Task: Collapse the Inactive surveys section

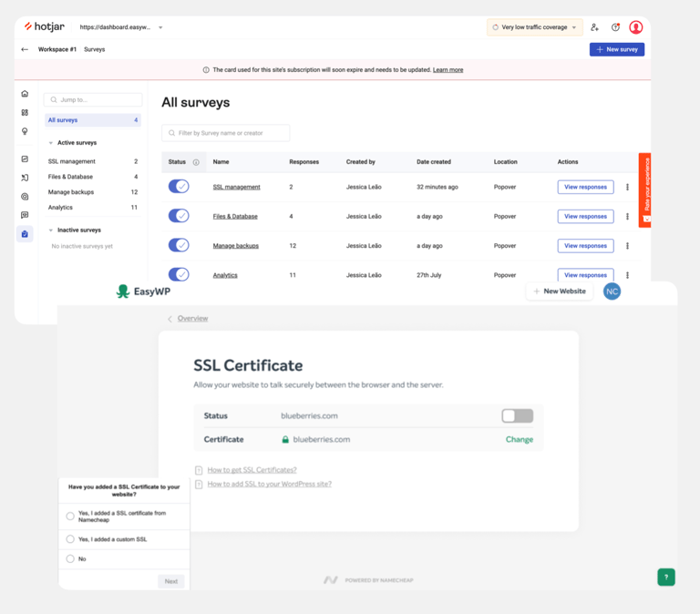Action: click(51, 230)
